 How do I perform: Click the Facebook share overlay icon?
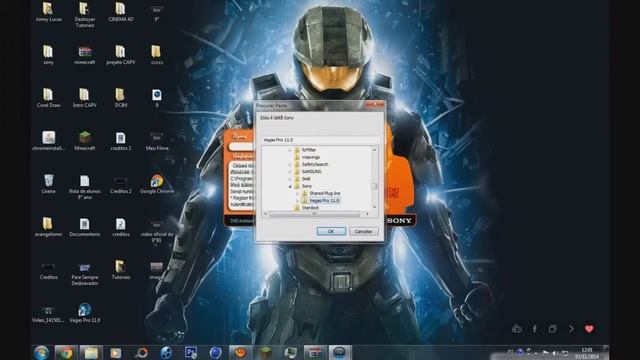click(x=534, y=329)
